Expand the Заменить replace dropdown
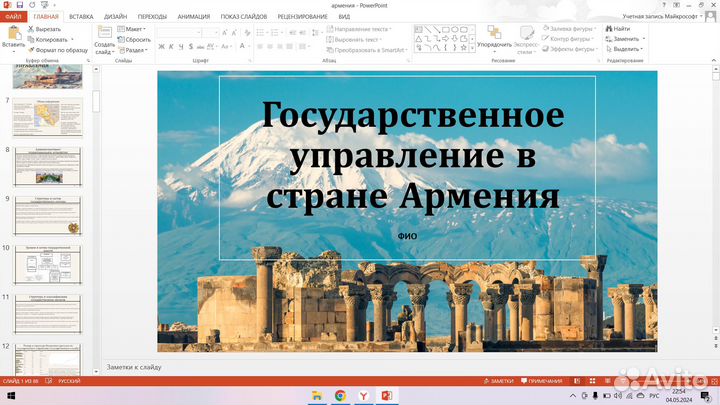Screen dimensions: 720x405 pos(644,39)
